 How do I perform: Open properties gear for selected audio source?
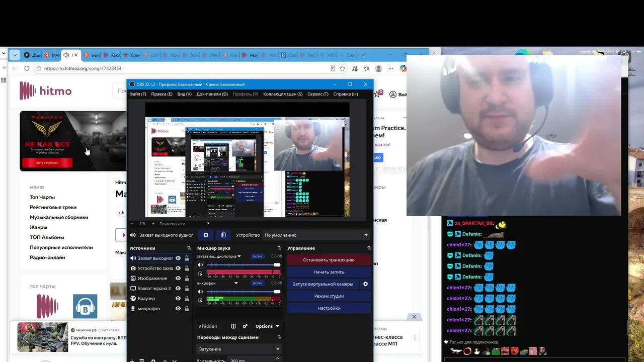[206, 235]
